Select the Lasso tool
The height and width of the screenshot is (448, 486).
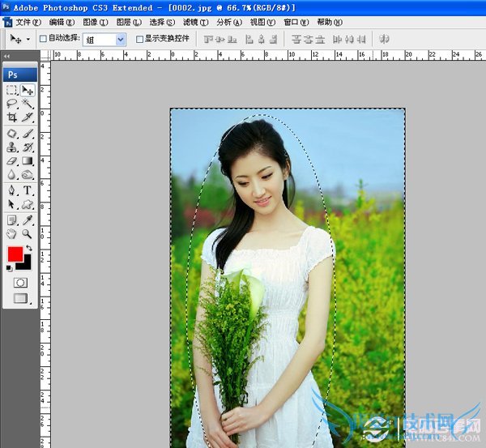(x=12, y=104)
